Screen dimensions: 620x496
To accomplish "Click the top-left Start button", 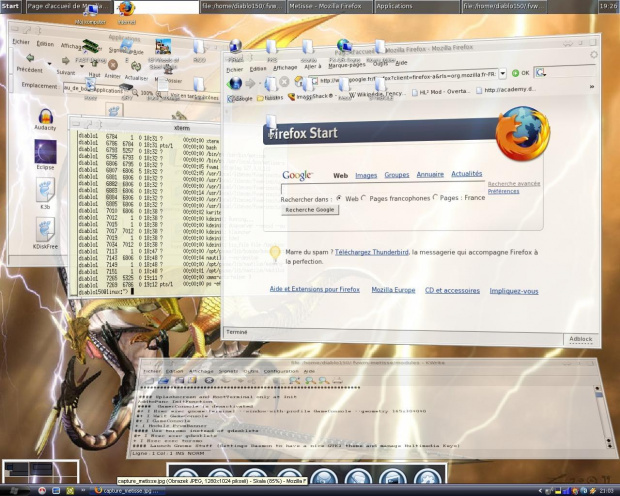I will click(11, 6).
